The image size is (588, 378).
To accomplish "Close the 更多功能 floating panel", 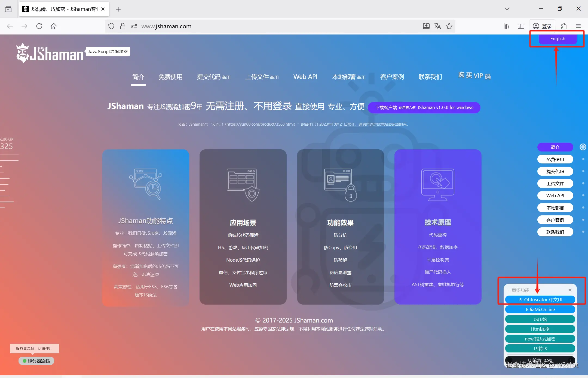I will (570, 290).
